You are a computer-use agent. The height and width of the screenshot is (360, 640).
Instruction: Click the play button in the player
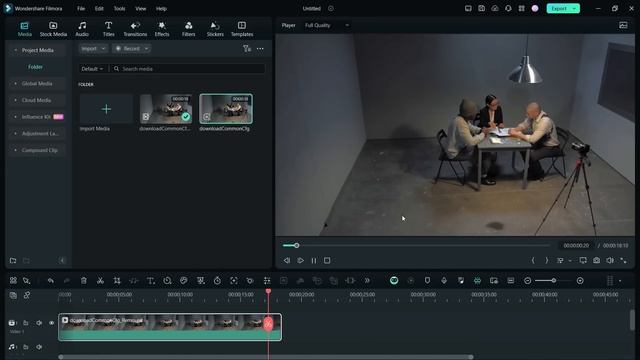pos(300,260)
